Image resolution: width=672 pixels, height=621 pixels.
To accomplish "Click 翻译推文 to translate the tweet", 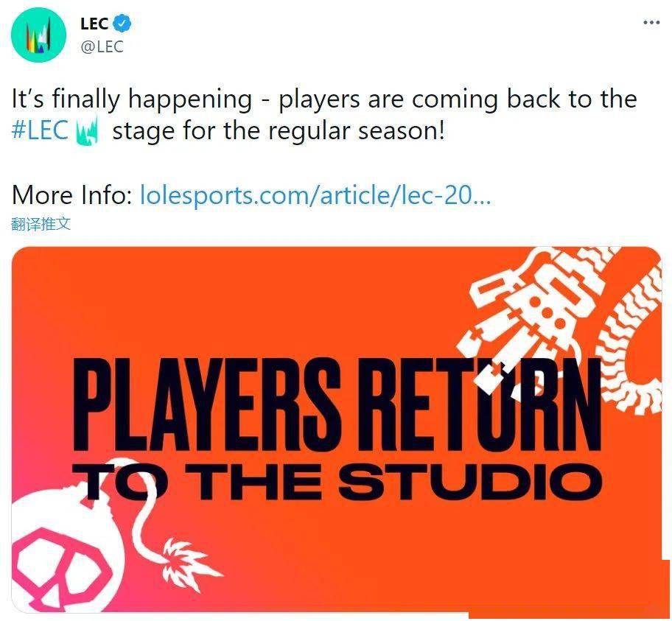I will 41,224.
